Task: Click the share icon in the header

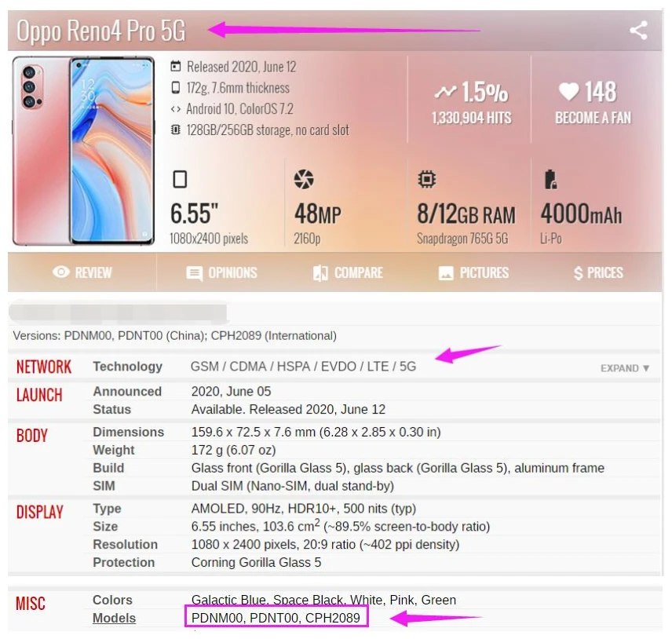Action: click(x=638, y=31)
